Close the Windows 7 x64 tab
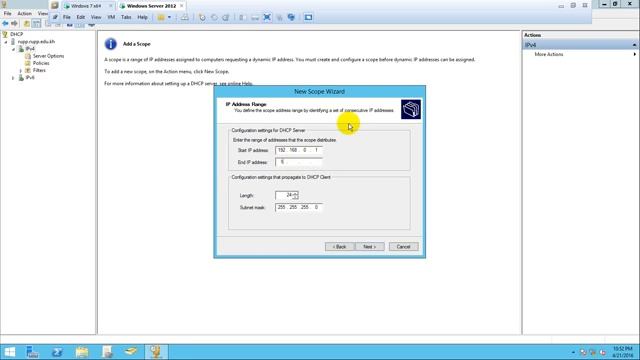The image size is (640, 360). [x=111, y=6]
